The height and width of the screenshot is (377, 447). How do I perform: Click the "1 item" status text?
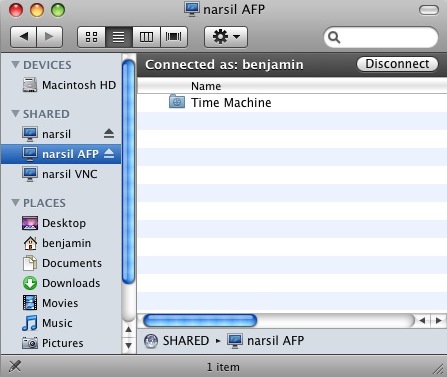point(223,367)
